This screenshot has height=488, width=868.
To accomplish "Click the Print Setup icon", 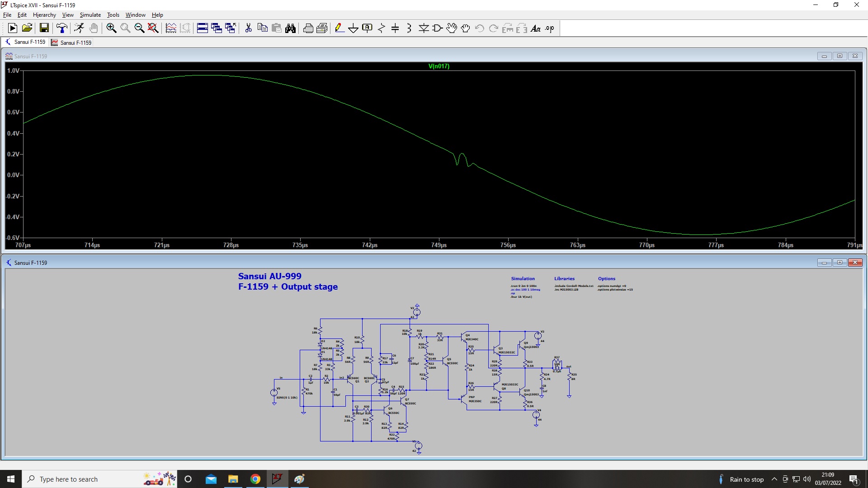I will click(x=322, y=28).
